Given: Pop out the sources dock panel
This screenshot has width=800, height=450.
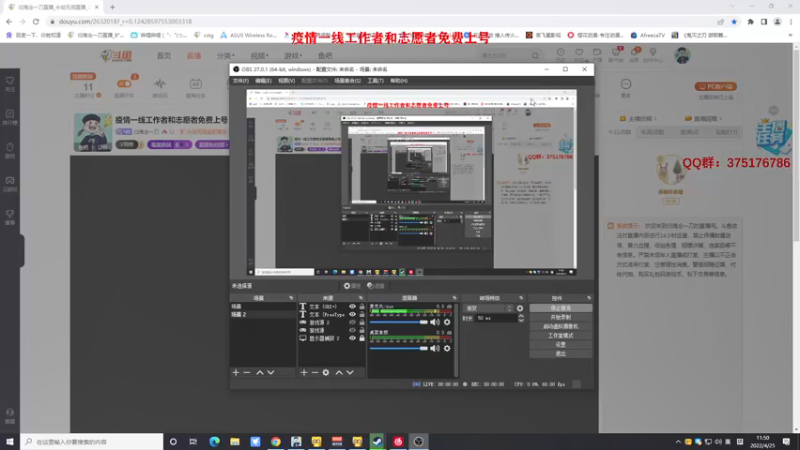Looking at the screenshot, I should 361,298.
